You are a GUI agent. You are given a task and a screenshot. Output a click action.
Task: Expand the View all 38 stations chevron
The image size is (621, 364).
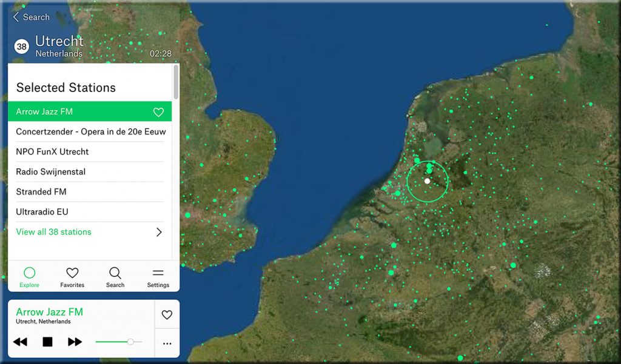[159, 232]
